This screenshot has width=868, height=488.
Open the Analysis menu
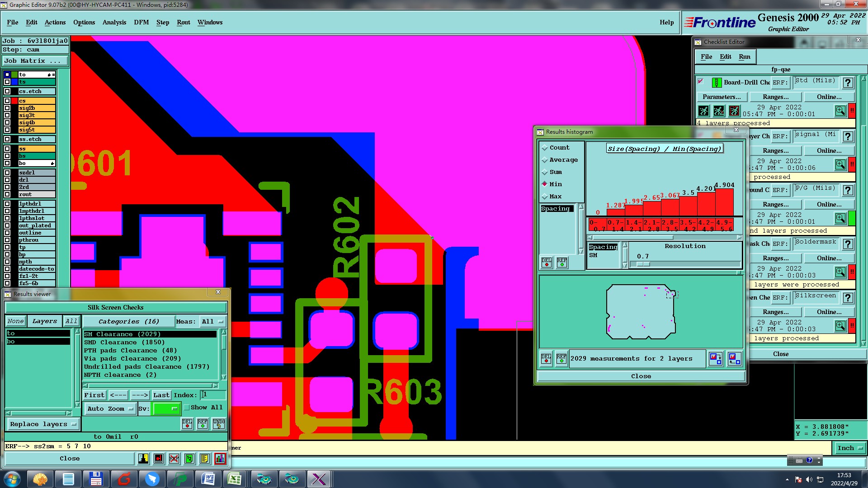point(114,22)
